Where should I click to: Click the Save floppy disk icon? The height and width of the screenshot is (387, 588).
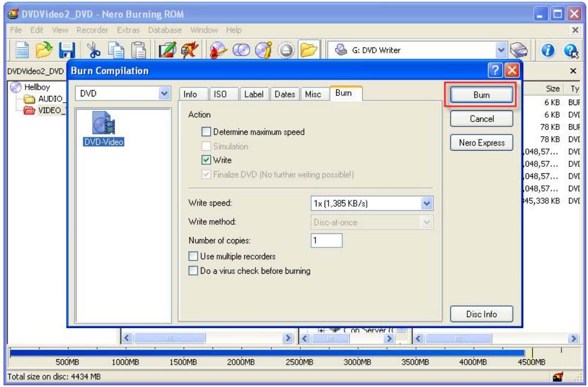(x=67, y=50)
